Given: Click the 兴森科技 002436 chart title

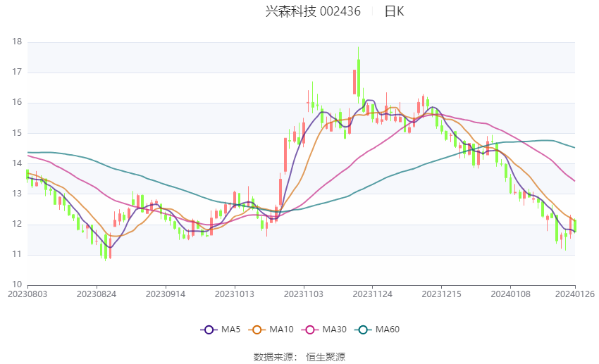Looking at the screenshot, I should point(313,11).
